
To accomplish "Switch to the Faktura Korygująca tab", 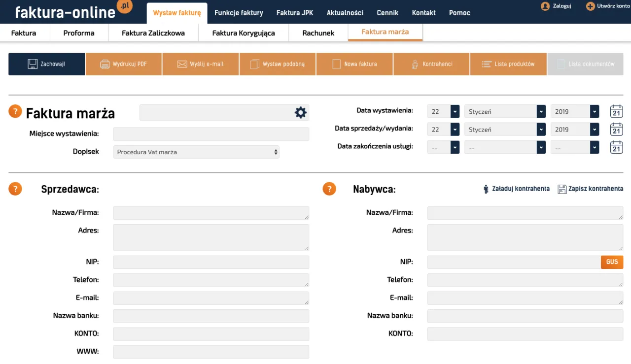I will tap(244, 33).
